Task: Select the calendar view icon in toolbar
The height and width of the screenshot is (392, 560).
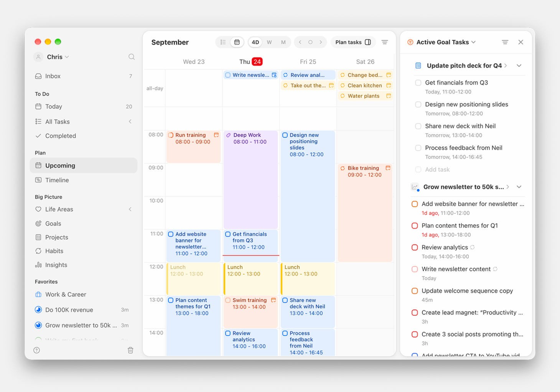Action: [237, 42]
